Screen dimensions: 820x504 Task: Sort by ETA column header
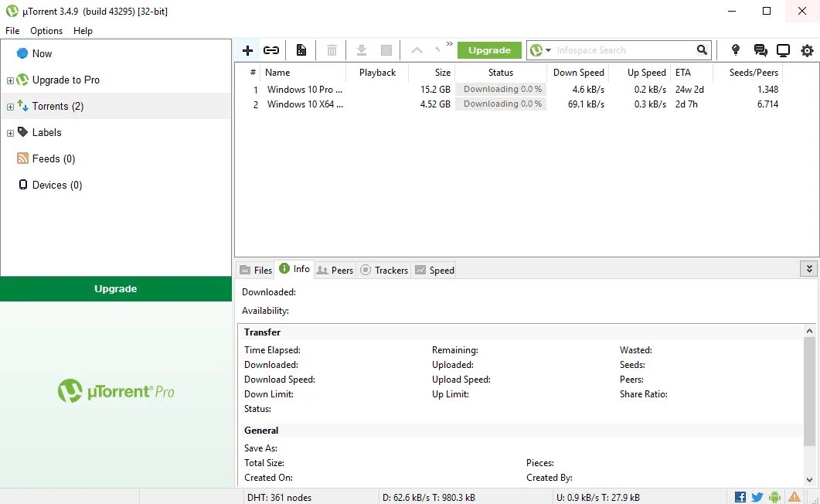click(692, 72)
